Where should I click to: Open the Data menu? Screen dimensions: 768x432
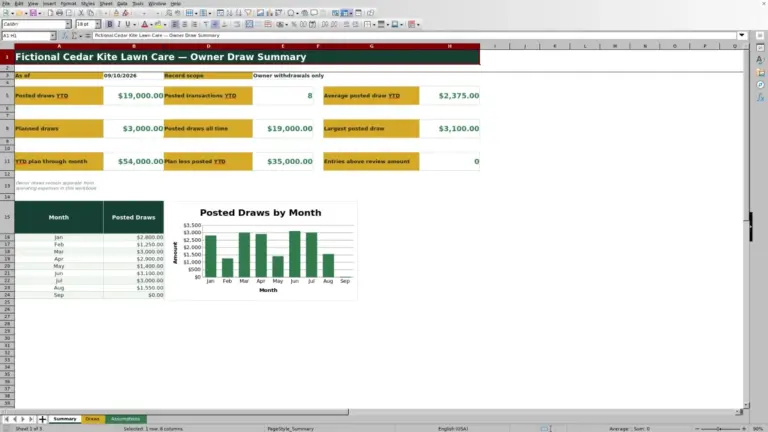pos(122,3)
